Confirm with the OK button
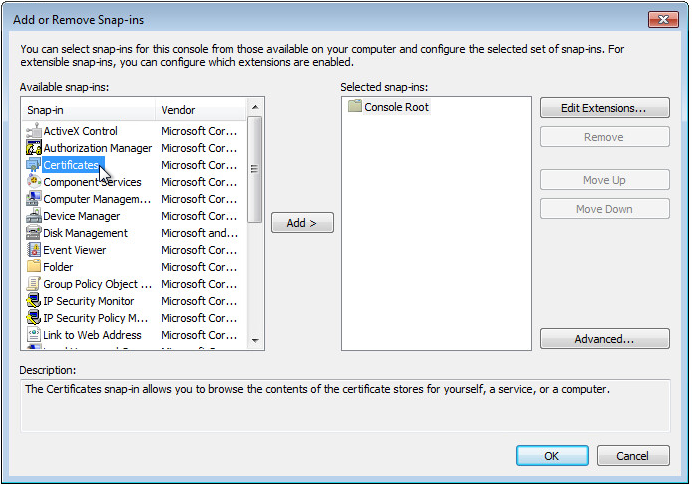The image size is (692, 485). point(552,455)
